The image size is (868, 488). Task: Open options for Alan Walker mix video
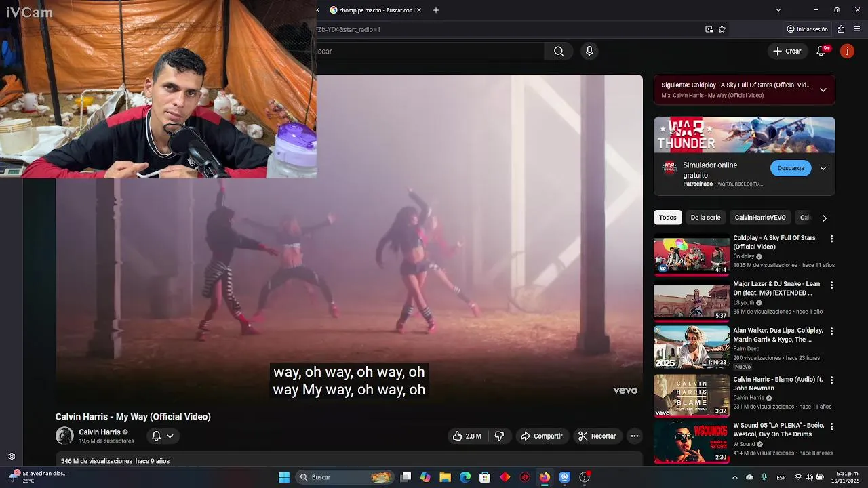[x=831, y=331]
